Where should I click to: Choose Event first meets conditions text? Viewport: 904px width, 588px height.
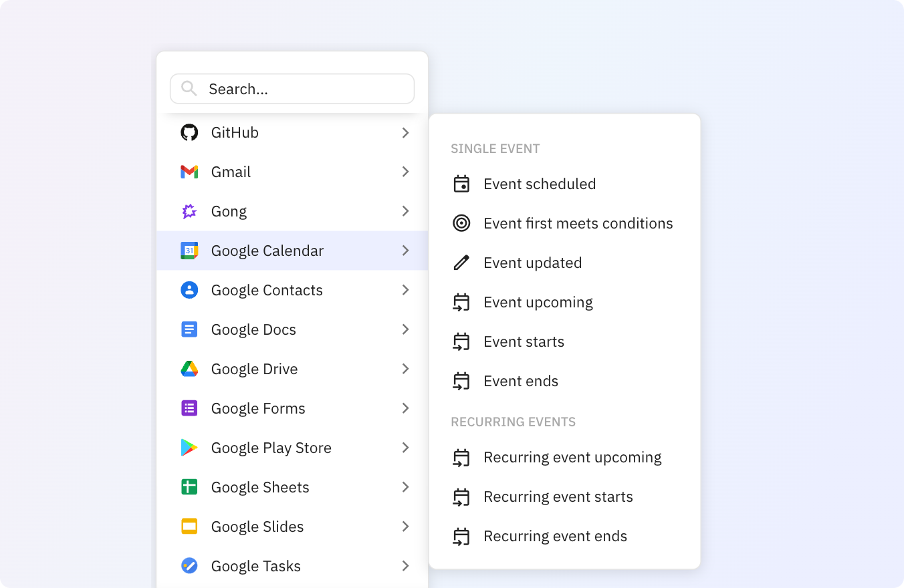tap(578, 223)
